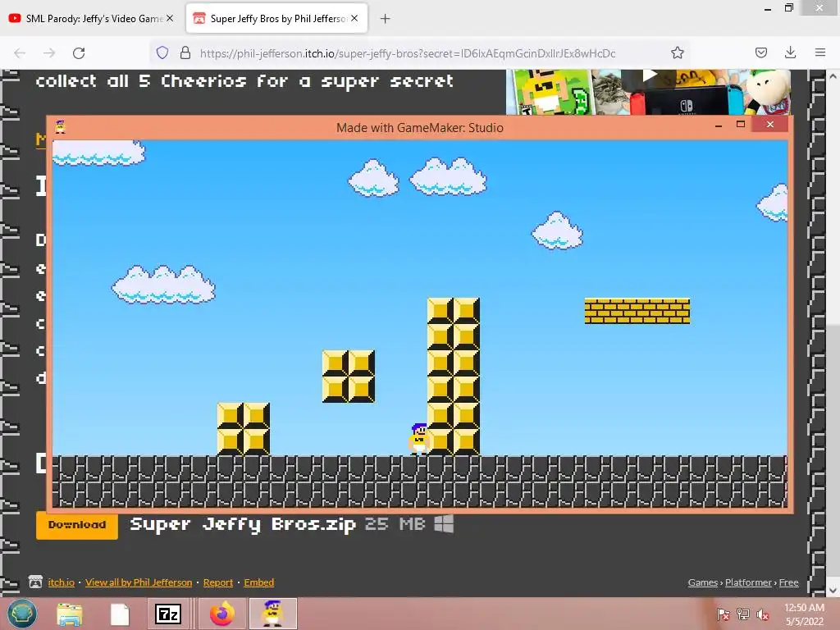Click the Report link
This screenshot has width=840, height=630.
pyautogui.click(x=218, y=582)
